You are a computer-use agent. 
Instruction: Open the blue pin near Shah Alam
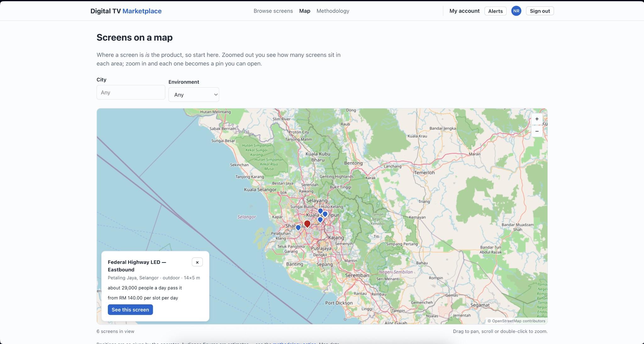tap(298, 228)
